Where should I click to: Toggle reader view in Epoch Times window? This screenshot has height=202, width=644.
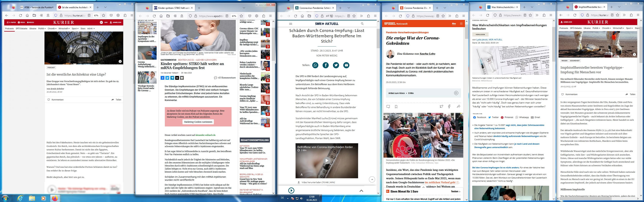tap(227, 16)
